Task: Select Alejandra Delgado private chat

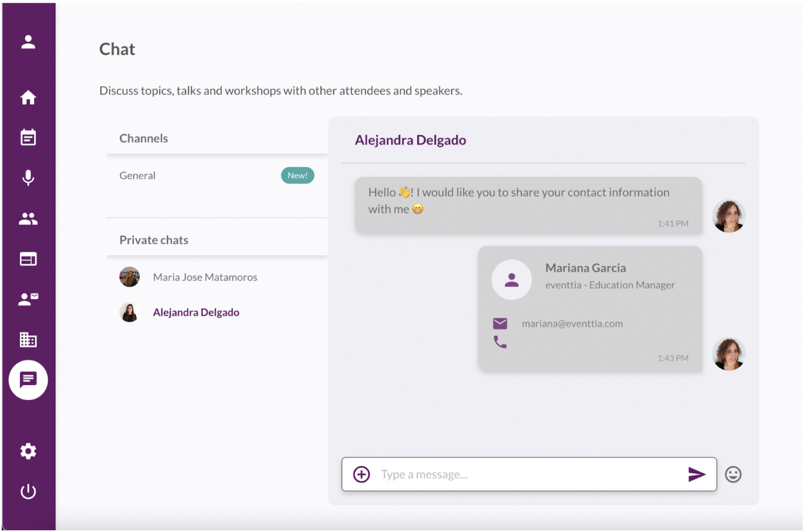Action: pyautogui.click(x=196, y=313)
